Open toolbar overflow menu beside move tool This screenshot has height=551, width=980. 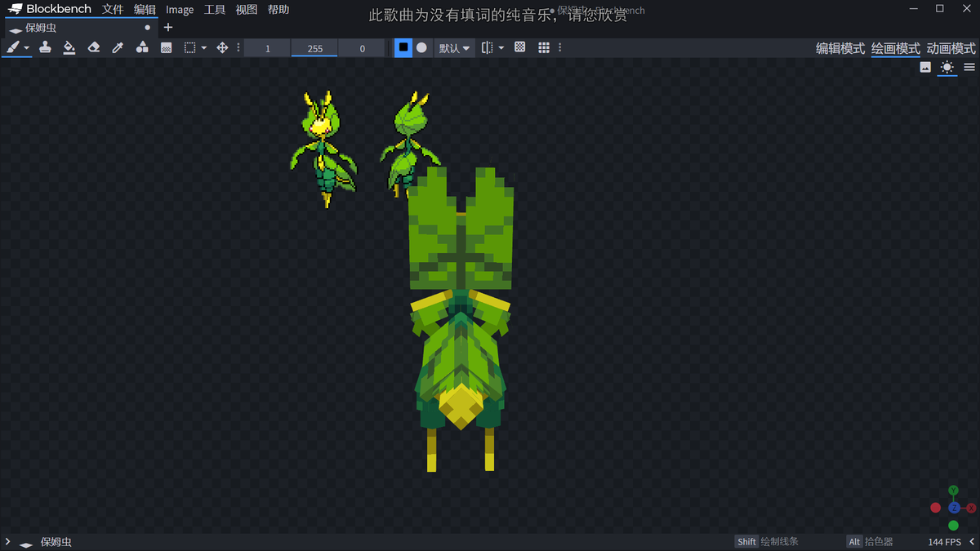[x=238, y=47]
